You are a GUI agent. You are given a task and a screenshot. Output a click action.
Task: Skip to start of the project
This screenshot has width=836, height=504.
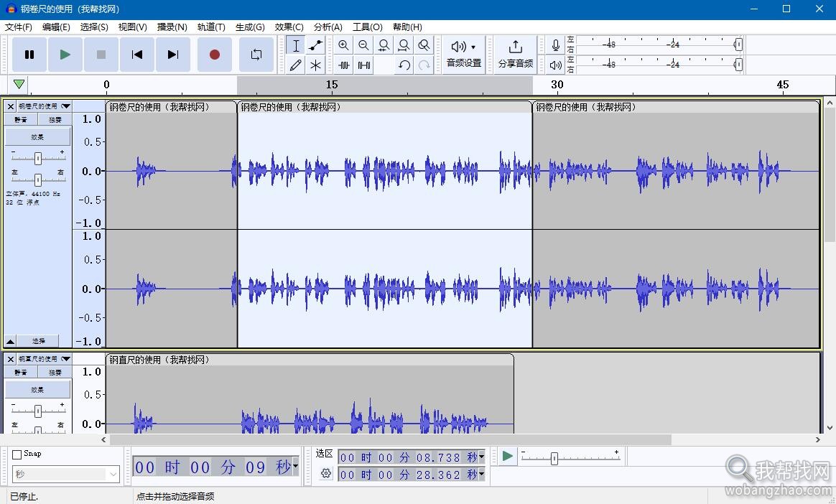137,55
